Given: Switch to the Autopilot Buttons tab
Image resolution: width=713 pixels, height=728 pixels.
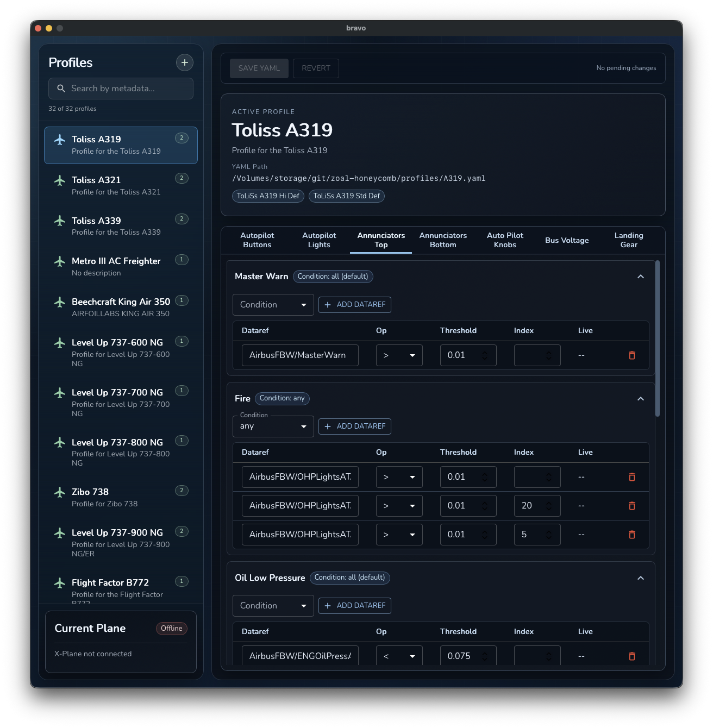Looking at the screenshot, I should [257, 240].
